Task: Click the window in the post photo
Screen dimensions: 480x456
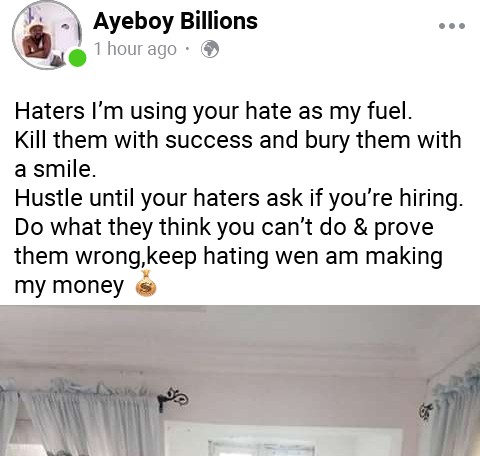Action: tap(283, 439)
